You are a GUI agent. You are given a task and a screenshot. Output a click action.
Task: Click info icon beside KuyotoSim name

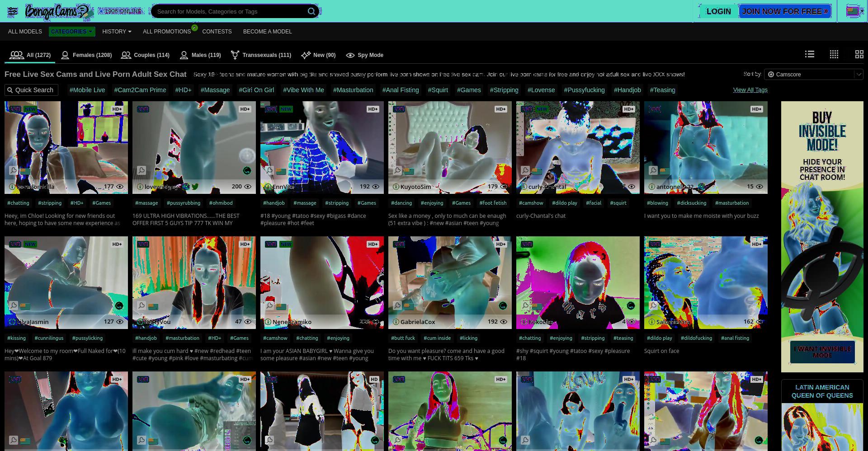(x=396, y=187)
